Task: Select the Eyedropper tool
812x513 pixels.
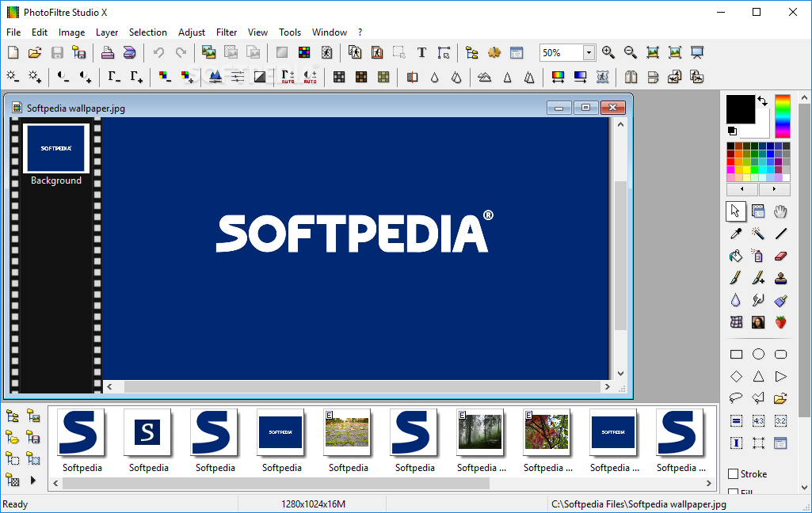Action: click(735, 233)
